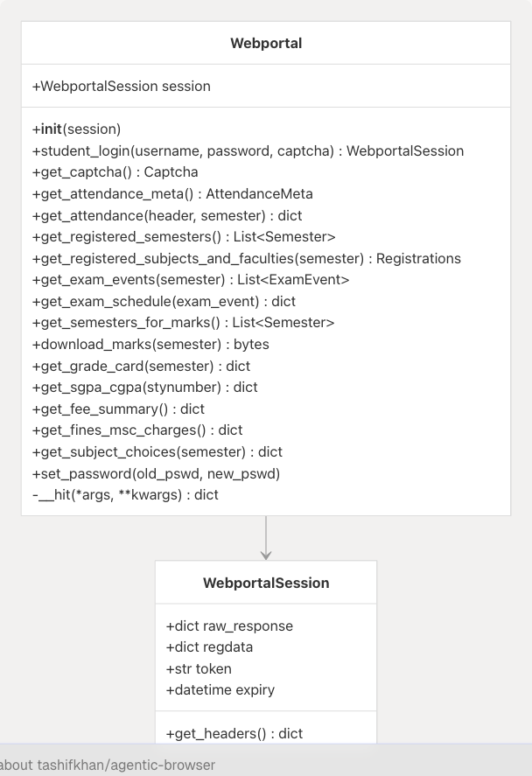The height and width of the screenshot is (776, 532).
Task: Click the set_password(old_pswd, new_pswd) line
Action: click(x=156, y=473)
